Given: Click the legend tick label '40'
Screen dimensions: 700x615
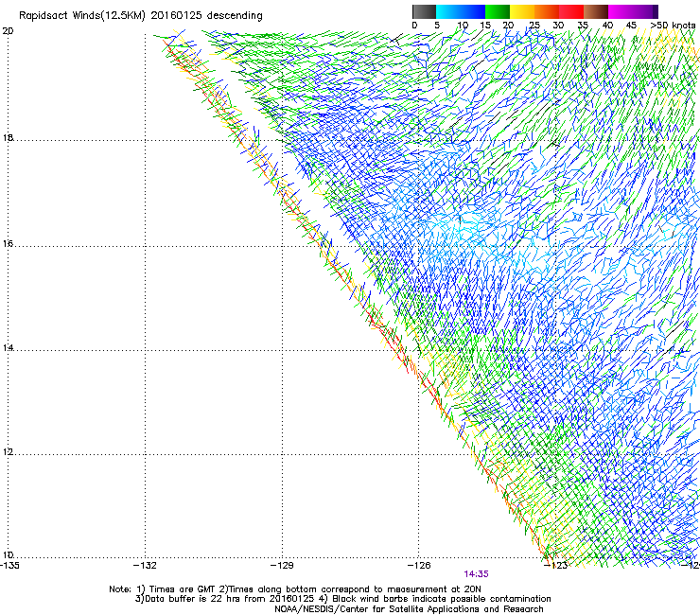Looking at the screenshot, I should tap(607, 26).
